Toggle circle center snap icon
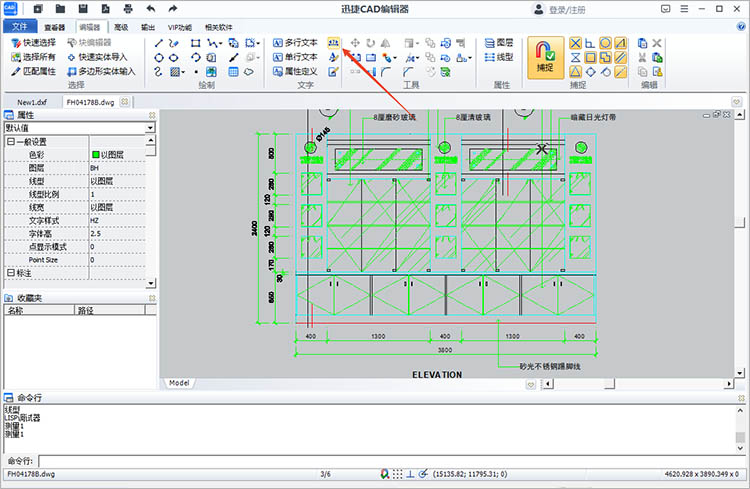750x489 pixels. point(605,43)
